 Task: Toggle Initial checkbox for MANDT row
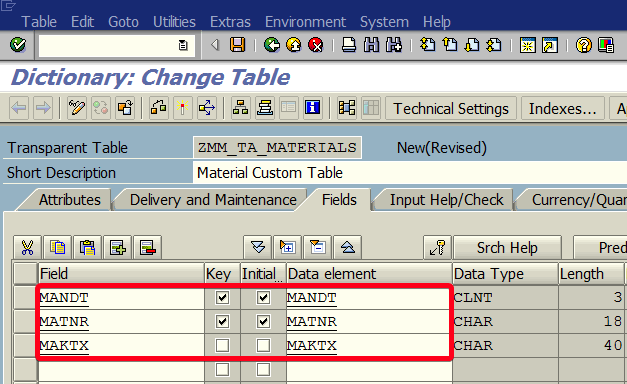pyautogui.click(x=263, y=298)
